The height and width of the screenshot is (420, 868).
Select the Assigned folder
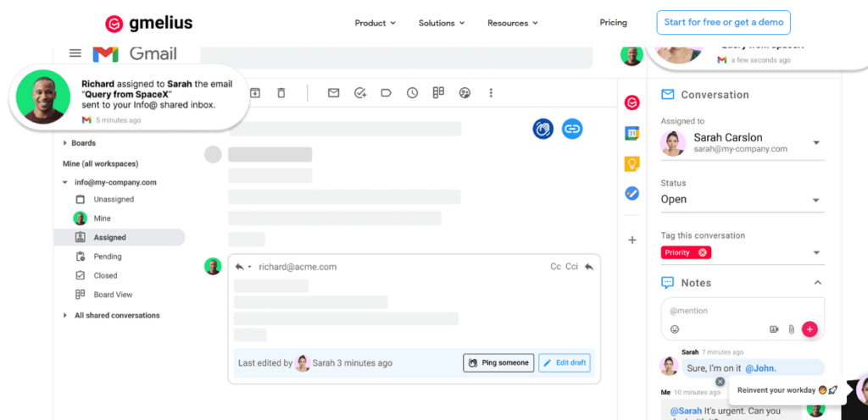pos(120,237)
